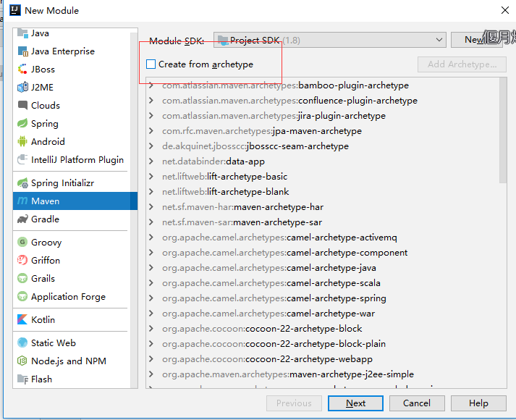Select maven-archetype-har row
516x420 pixels.
(x=323, y=206)
